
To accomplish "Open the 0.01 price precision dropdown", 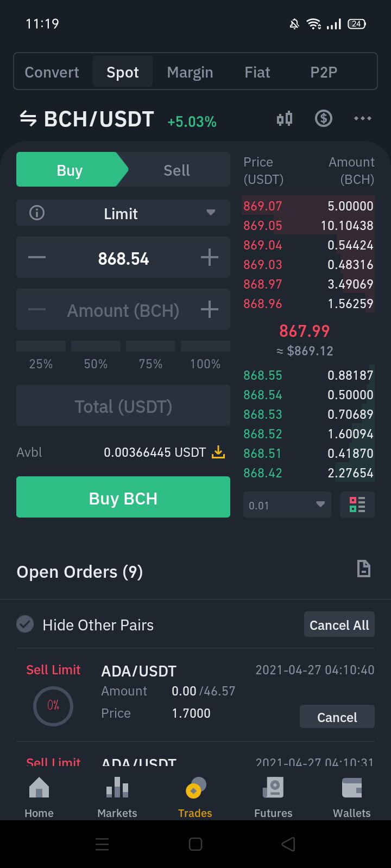I will 287,505.
